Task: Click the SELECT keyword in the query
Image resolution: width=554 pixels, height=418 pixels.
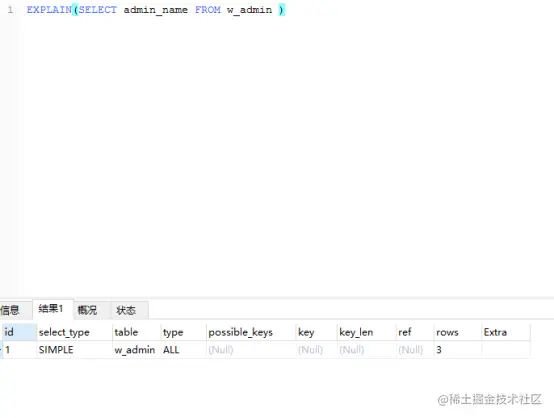Action: point(98,10)
